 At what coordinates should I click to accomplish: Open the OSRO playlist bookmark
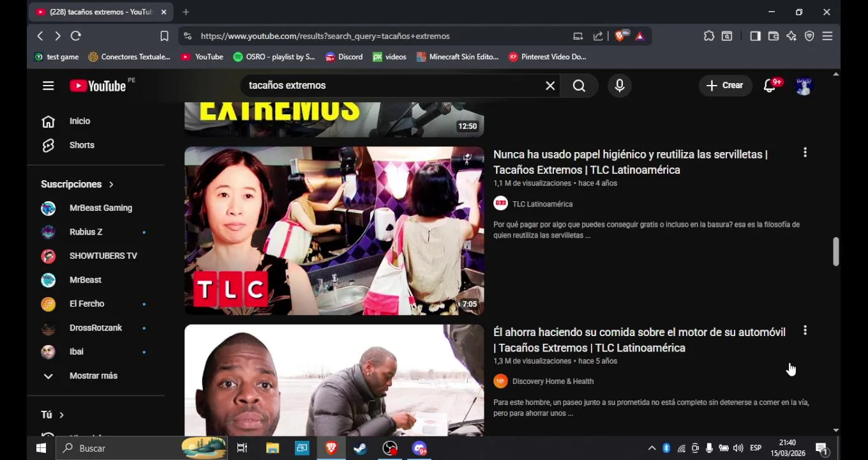point(274,57)
